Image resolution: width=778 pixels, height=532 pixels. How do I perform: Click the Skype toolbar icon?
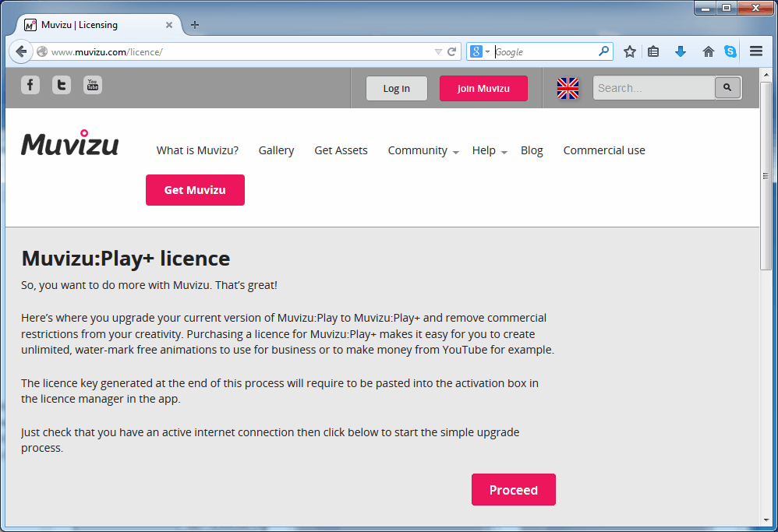[730, 51]
